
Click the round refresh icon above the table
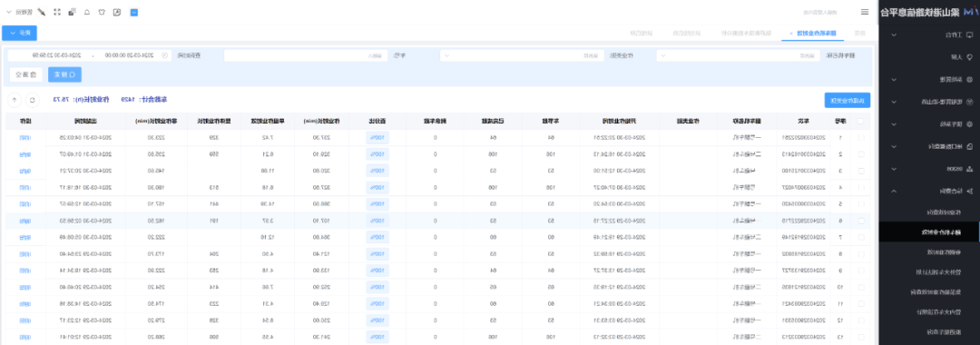[33, 99]
